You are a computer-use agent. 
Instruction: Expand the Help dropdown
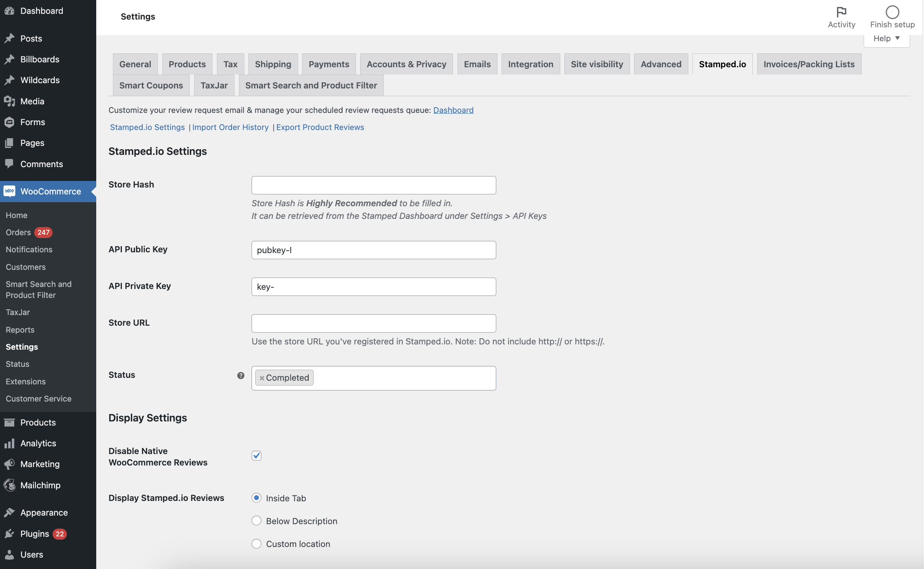point(886,39)
